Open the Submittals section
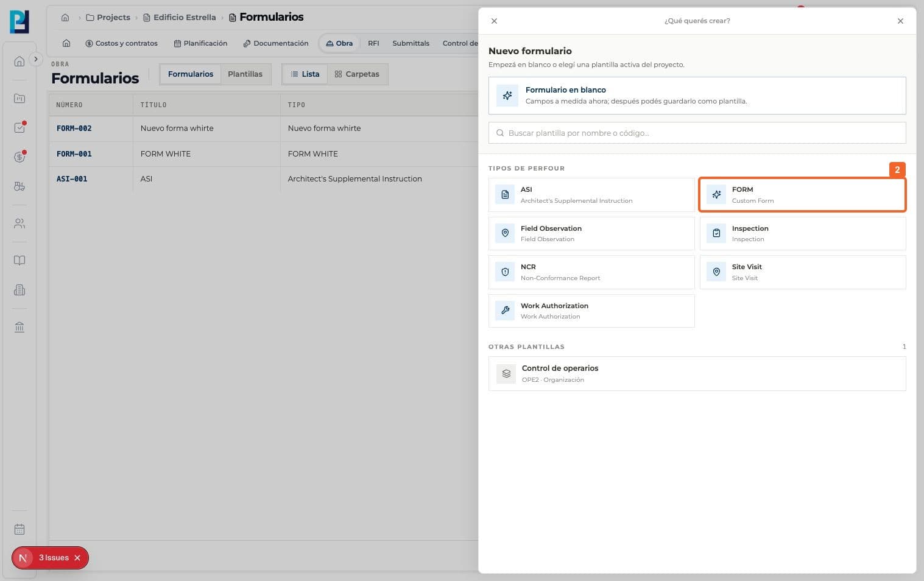Viewport: 924px width, 581px height. tap(411, 43)
